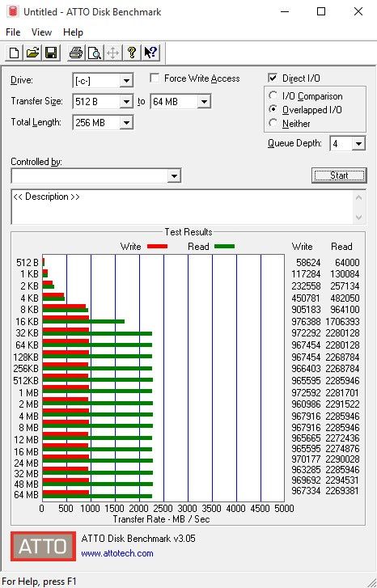Enable the Force Write Access checkbox
This screenshot has width=377, height=588.
[x=155, y=78]
